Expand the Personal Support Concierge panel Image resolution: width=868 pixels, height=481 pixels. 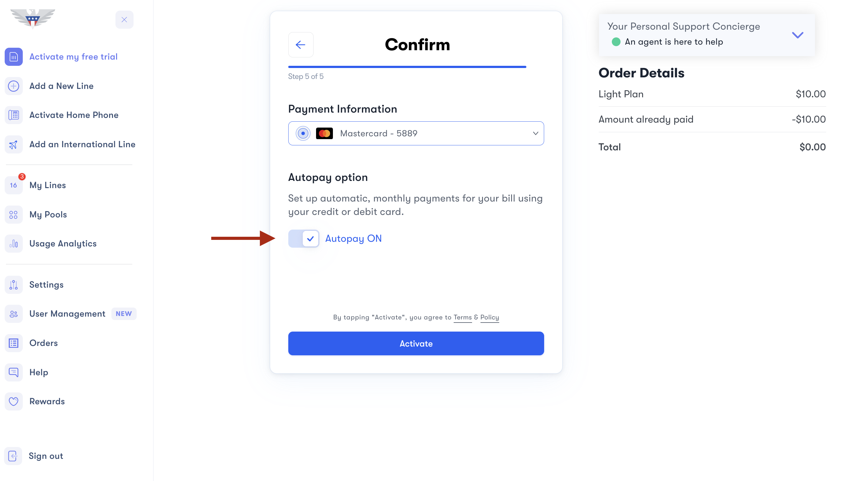(797, 35)
